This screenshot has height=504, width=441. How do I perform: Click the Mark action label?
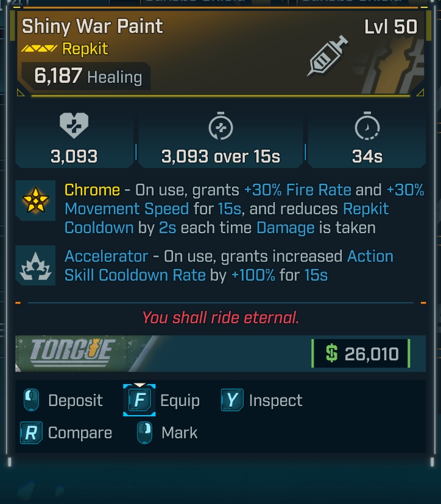tap(179, 433)
